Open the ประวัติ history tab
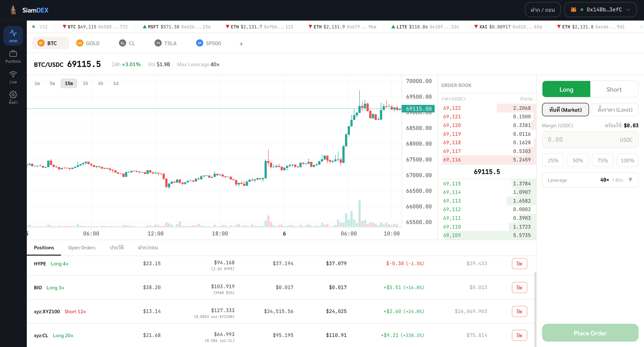Viewport: 644px width, 347px height. [117, 248]
